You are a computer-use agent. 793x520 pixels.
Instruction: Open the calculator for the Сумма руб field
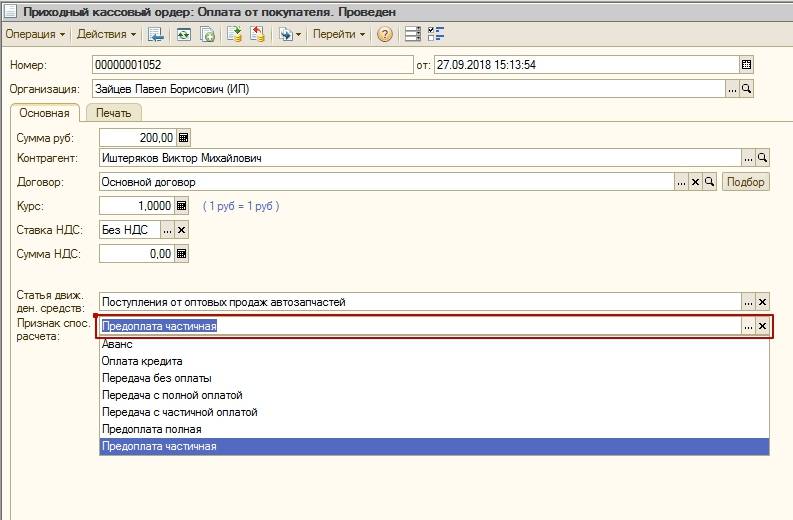pos(182,138)
